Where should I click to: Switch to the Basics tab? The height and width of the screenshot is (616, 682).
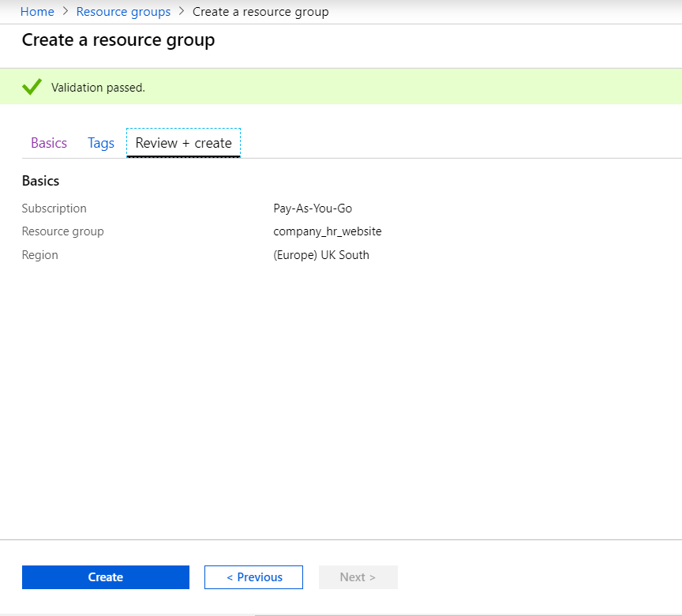49,143
